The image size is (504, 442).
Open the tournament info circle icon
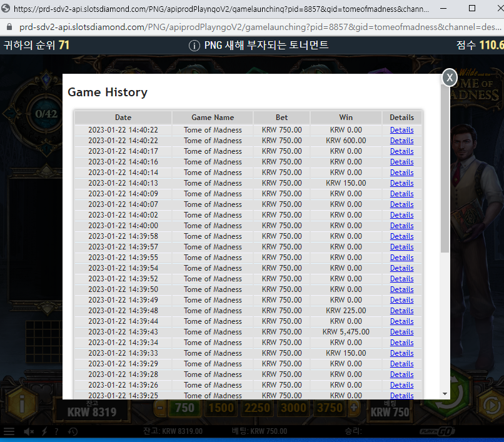pyautogui.click(x=194, y=46)
